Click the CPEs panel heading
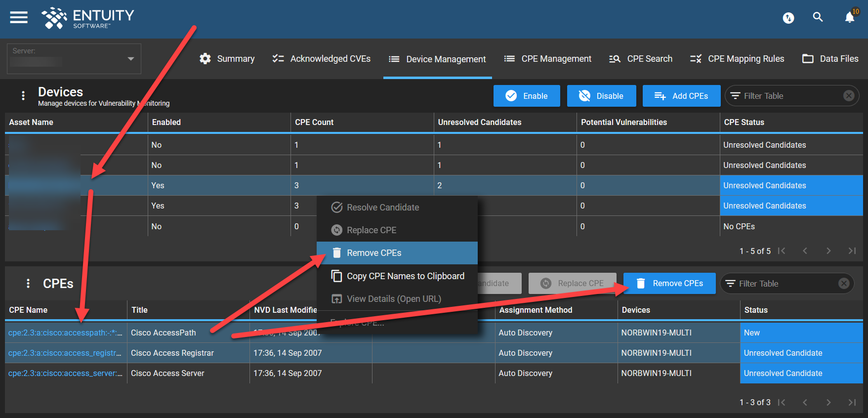 point(58,284)
